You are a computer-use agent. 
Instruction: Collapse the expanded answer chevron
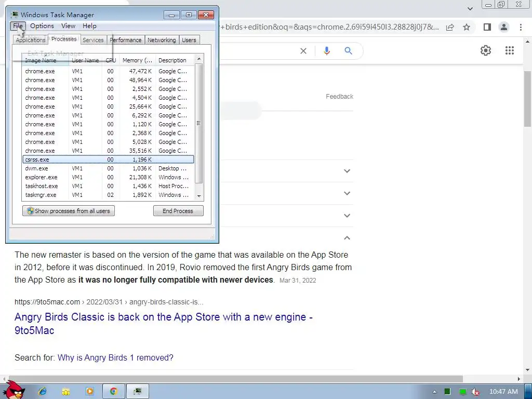tap(347, 238)
